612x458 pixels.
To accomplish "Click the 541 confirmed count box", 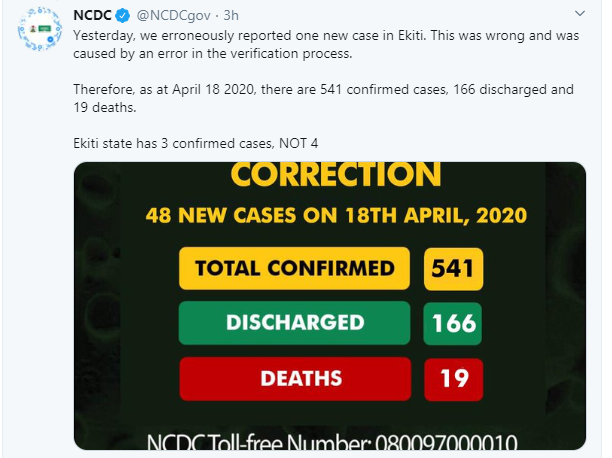I will point(453,269).
